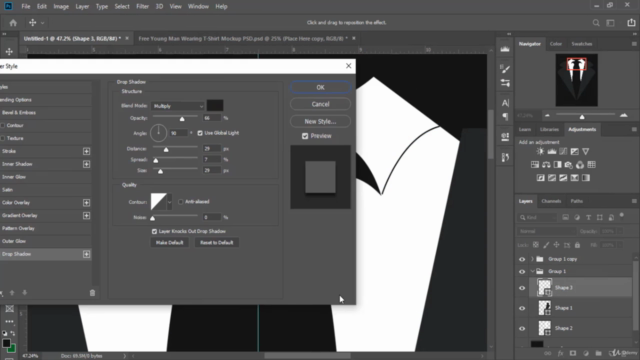Click the Navigator zoom slider handle

(582, 117)
